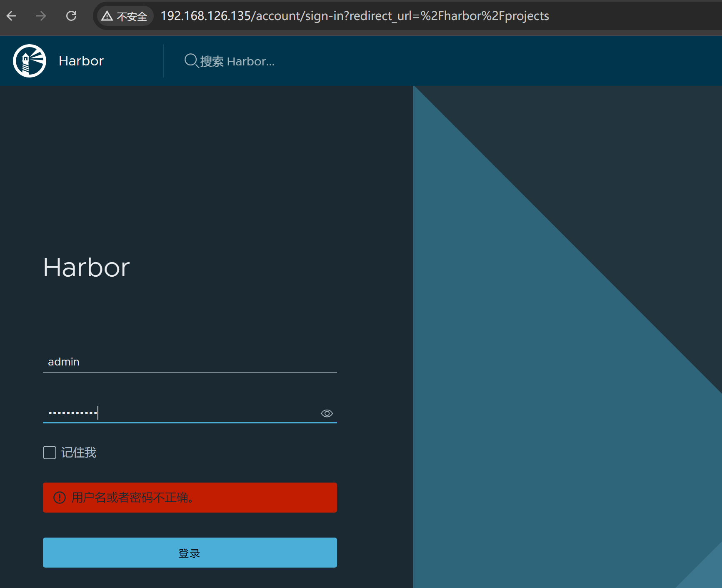Click the browser forward arrow
The width and height of the screenshot is (722, 588).
[41, 16]
